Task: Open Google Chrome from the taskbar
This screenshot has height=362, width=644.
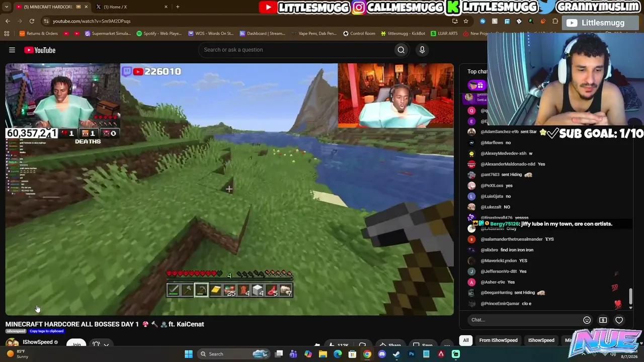Action: (x=367, y=354)
